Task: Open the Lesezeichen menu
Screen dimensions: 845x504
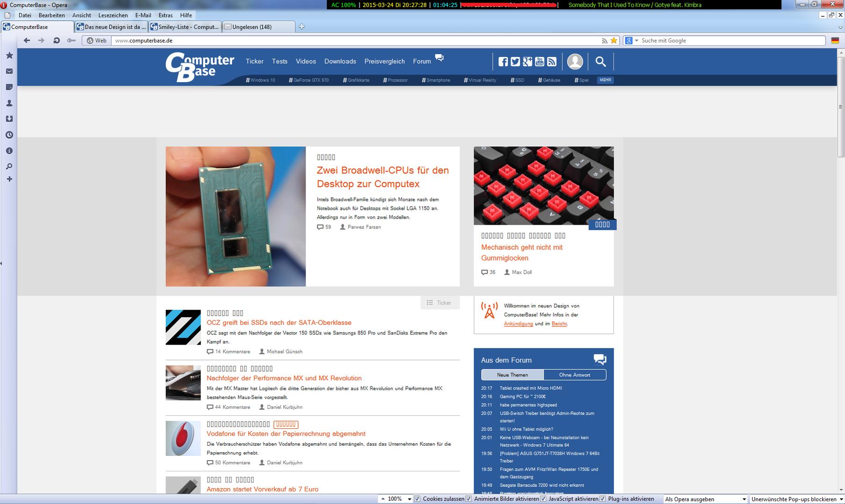Action: [x=113, y=15]
